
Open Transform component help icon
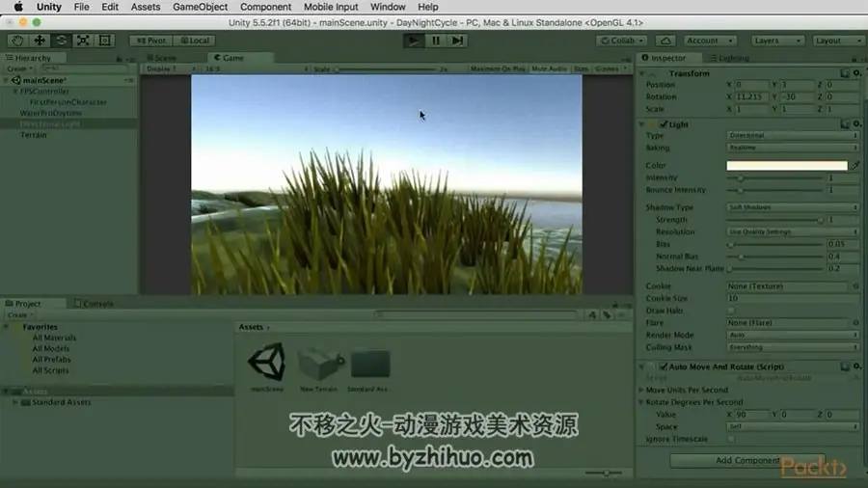[x=845, y=73]
